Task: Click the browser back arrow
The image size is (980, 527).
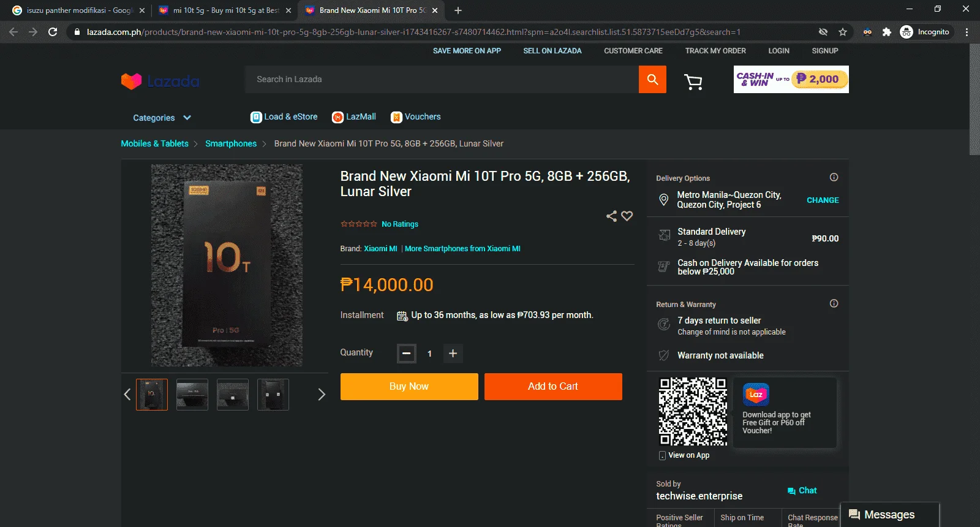Action: (x=13, y=32)
